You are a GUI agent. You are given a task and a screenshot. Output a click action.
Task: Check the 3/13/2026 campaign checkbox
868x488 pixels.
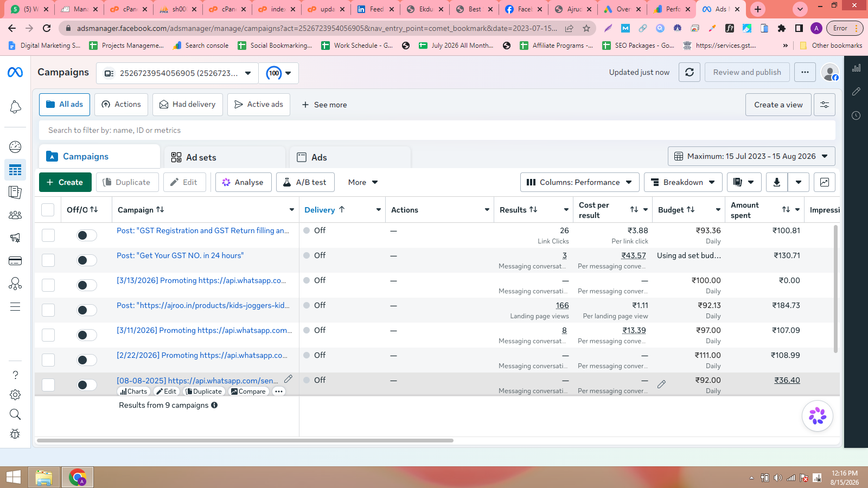(48, 285)
